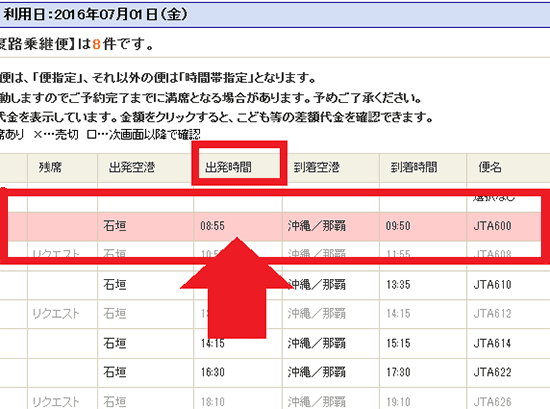Select flight JTA614 in the 便名 column

[x=492, y=343]
